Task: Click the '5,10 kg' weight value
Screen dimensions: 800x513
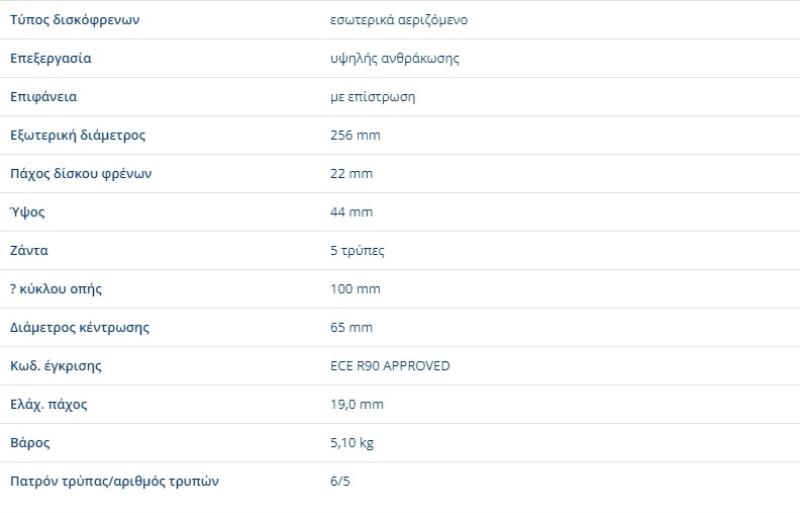Action: coord(352,443)
